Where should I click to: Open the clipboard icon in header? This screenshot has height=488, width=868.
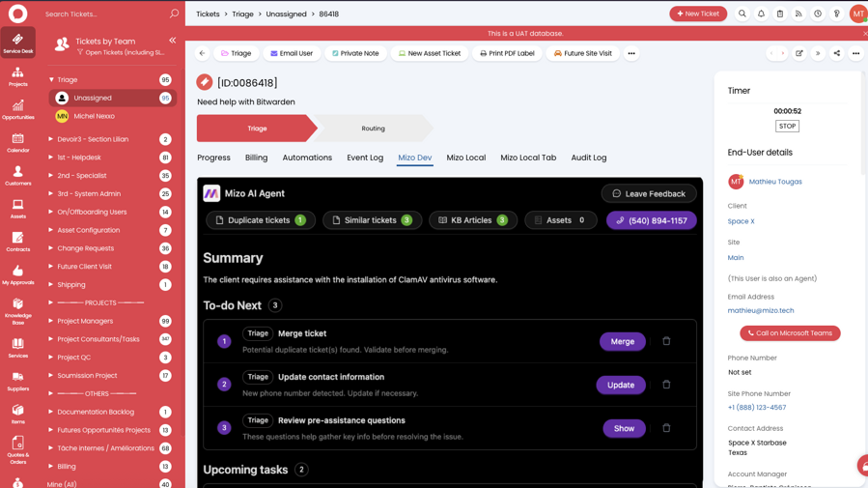(x=780, y=14)
